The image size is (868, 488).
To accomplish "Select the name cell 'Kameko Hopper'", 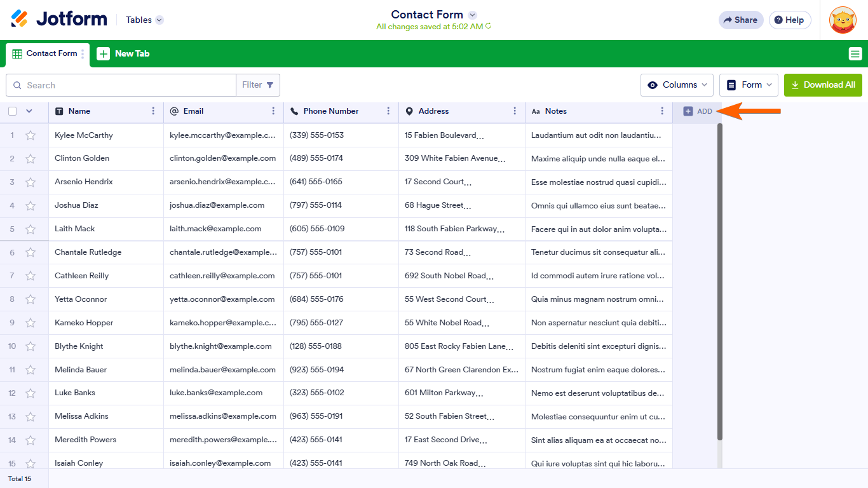I will pyautogui.click(x=106, y=323).
